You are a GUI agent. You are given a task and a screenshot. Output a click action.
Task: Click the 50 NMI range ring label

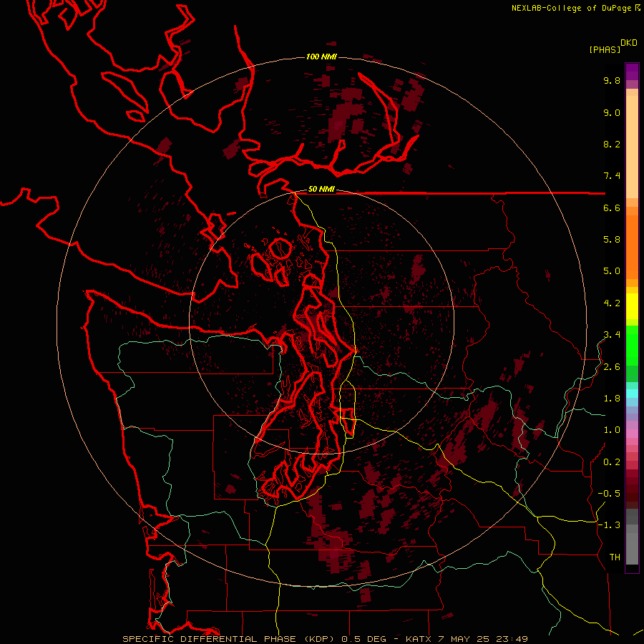tap(321, 190)
